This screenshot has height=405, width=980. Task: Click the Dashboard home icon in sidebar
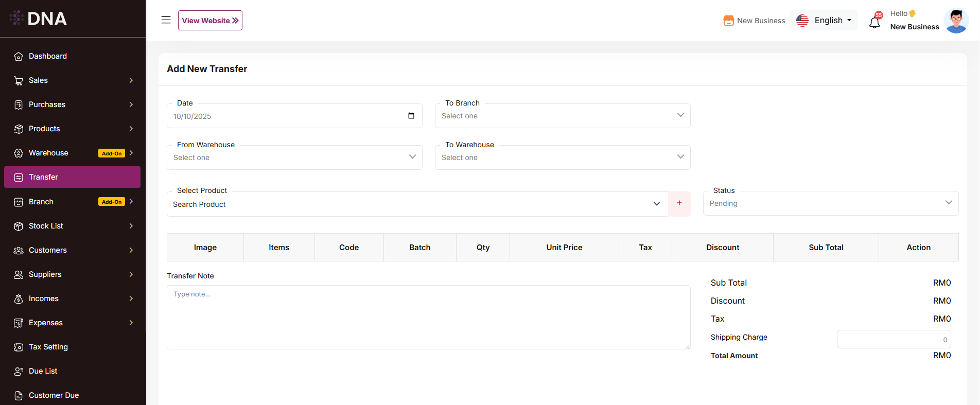(19, 57)
